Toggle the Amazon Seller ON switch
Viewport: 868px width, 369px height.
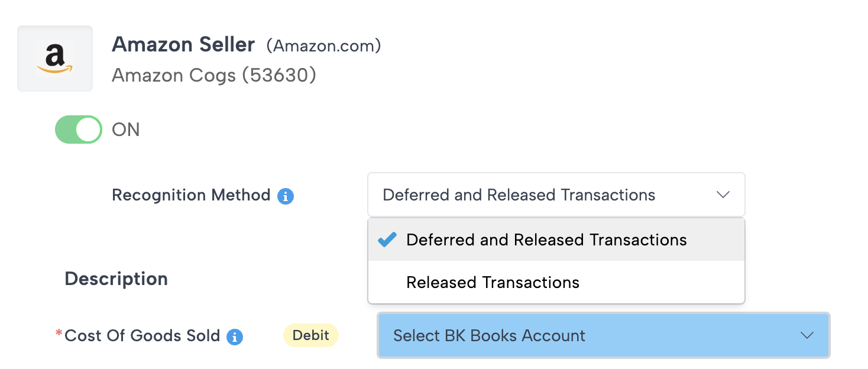(x=79, y=130)
